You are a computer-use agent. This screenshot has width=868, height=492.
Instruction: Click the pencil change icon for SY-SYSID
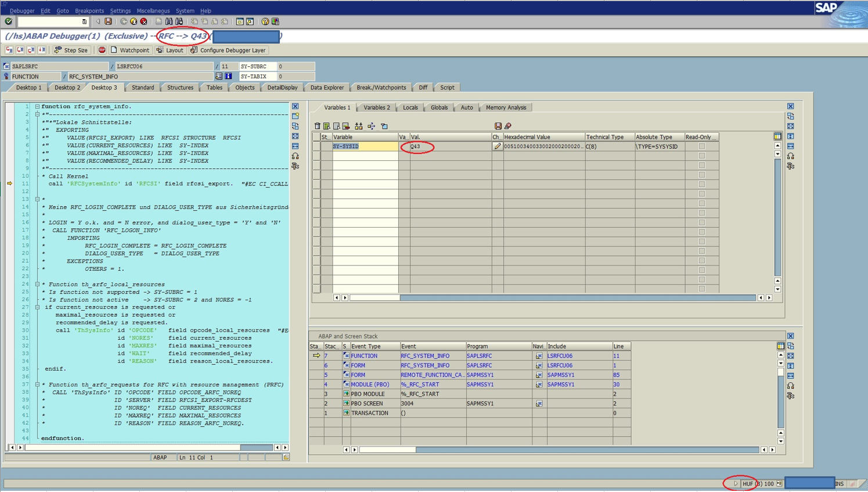pos(498,146)
